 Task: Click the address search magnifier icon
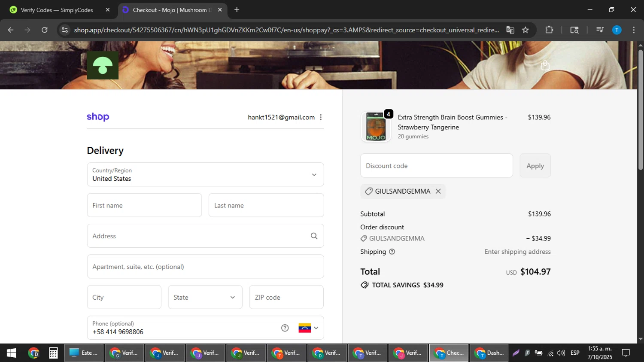314,236
